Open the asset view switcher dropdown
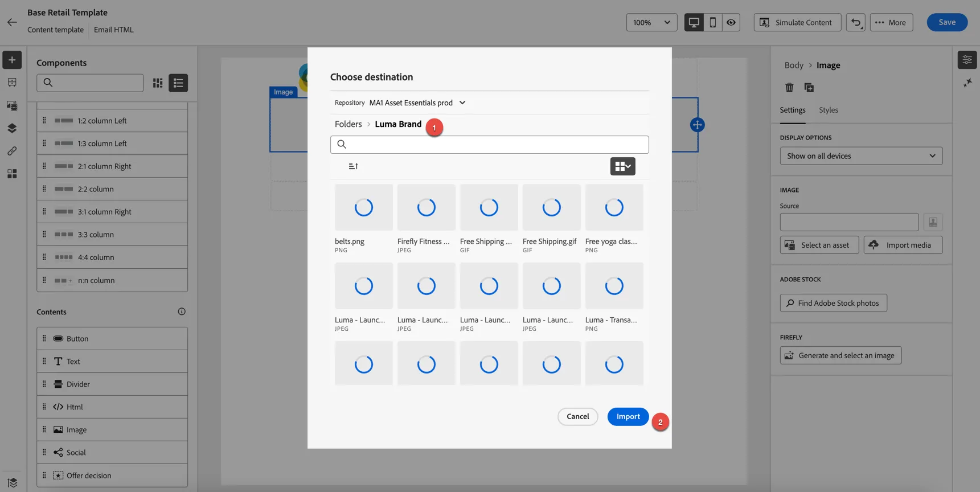This screenshot has height=492, width=980. tap(623, 166)
